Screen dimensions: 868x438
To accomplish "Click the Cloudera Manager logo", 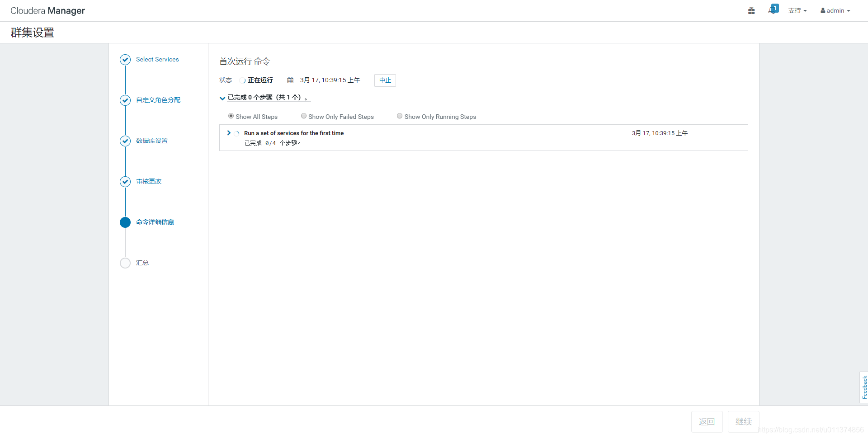I will pos(47,10).
